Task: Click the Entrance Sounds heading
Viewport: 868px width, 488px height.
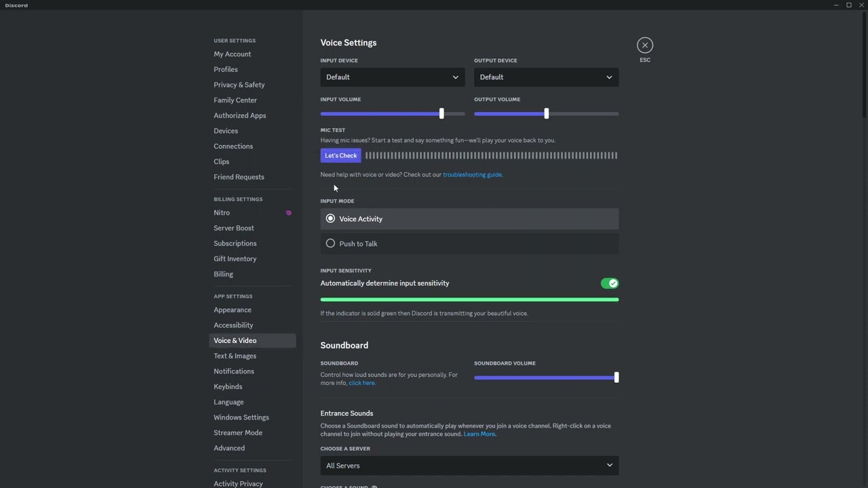Action: (x=347, y=413)
